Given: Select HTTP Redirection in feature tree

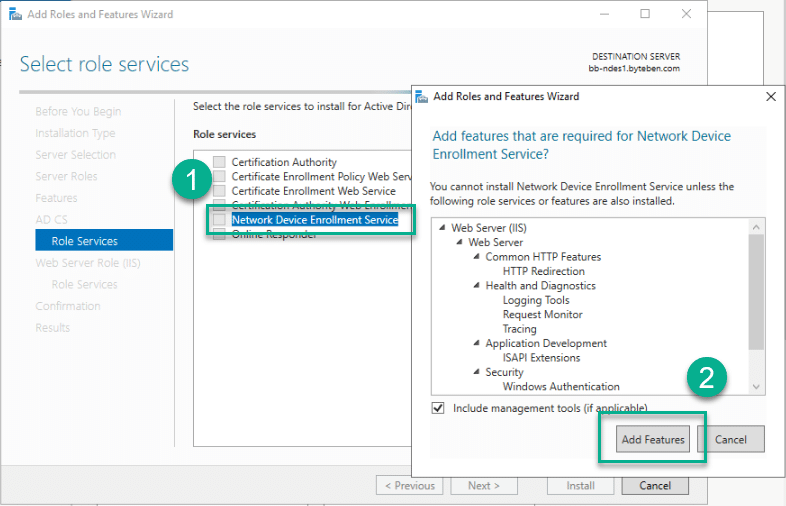Looking at the screenshot, I should coord(543,271).
